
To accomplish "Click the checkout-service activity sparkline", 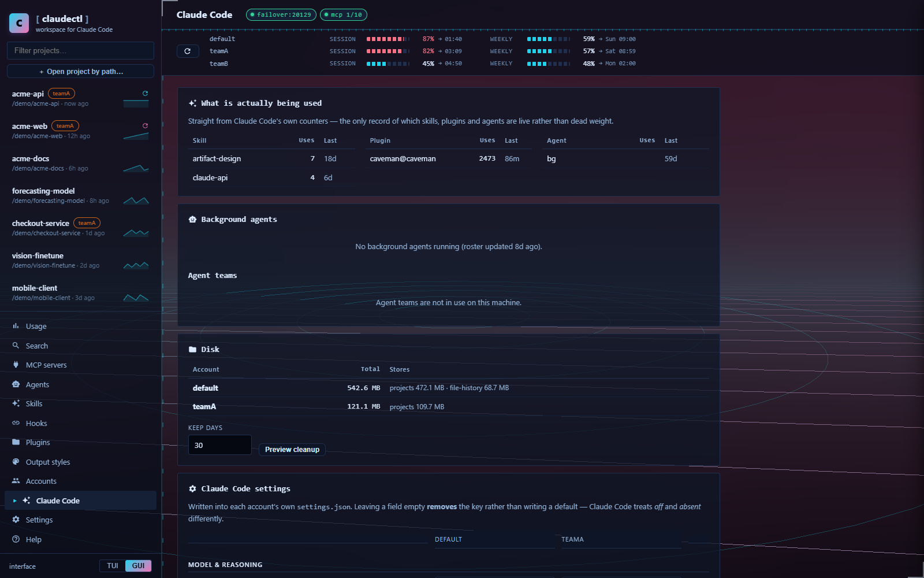I will [136, 233].
